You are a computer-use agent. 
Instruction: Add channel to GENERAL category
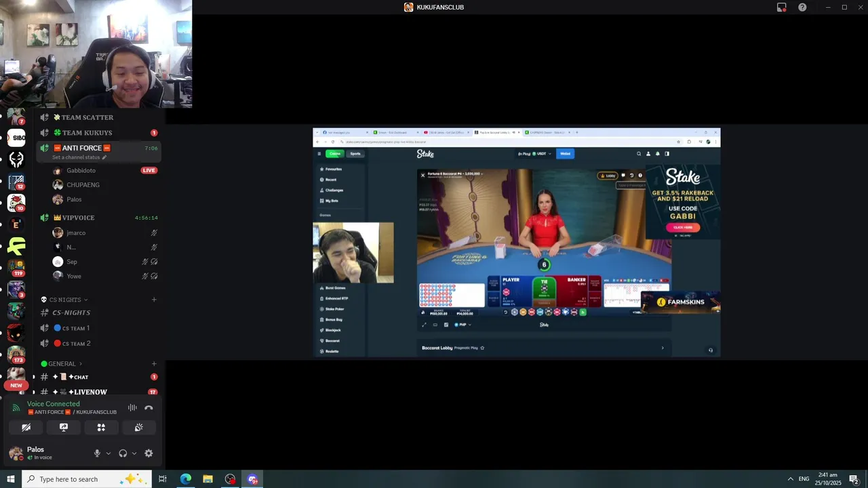point(154,364)
